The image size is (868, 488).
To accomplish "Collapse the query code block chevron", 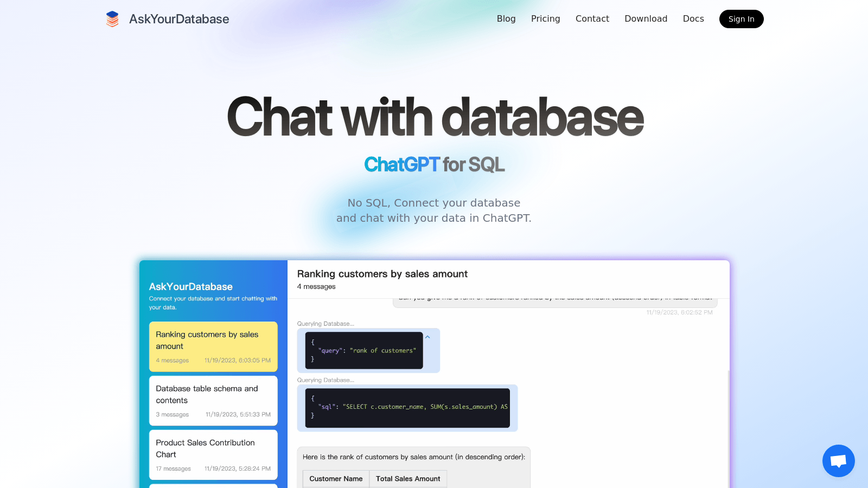I will 427,337.
